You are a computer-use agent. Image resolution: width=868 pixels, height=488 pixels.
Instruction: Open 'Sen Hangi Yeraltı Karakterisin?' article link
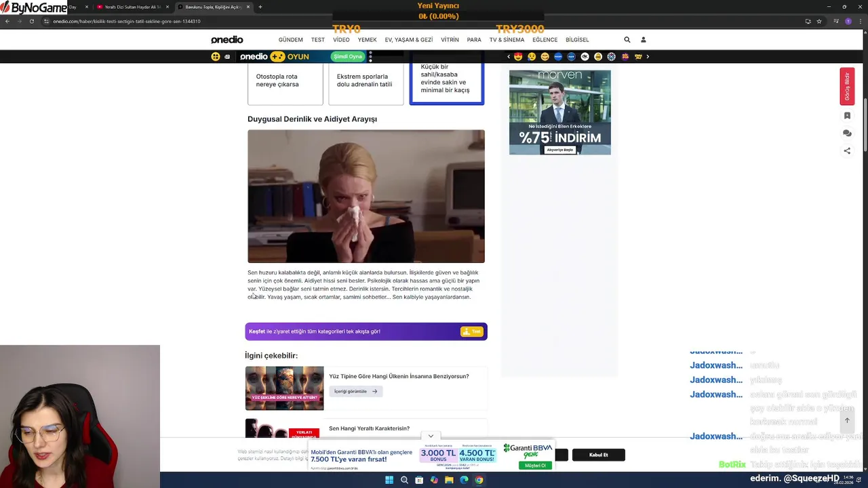(369, 428)
